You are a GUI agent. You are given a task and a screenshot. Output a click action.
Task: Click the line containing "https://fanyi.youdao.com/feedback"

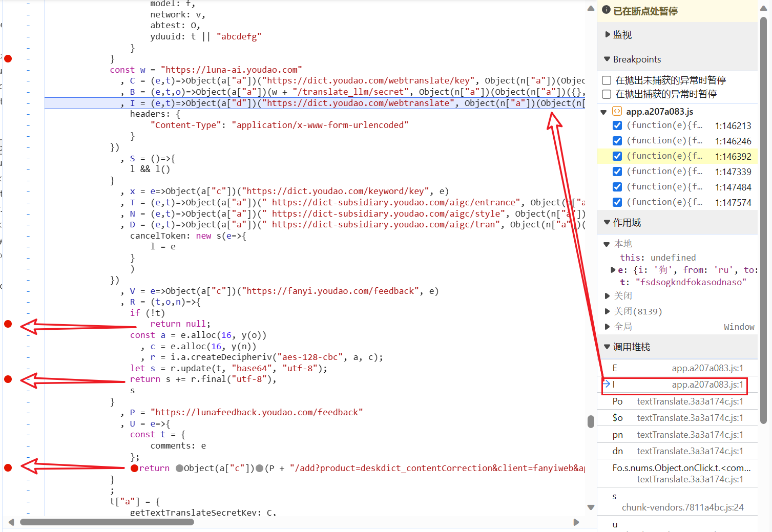(x=279, y=291)
